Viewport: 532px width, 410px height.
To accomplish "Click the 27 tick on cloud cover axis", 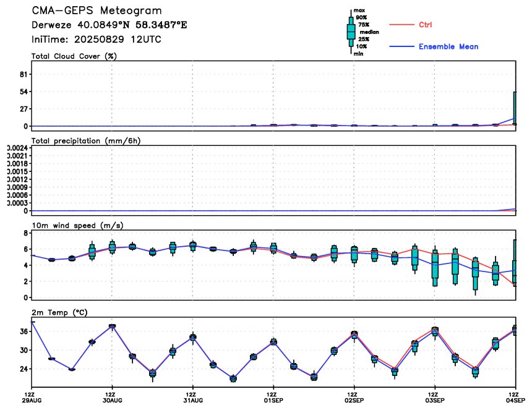I will pyautogui.click(x=24, y=109).
